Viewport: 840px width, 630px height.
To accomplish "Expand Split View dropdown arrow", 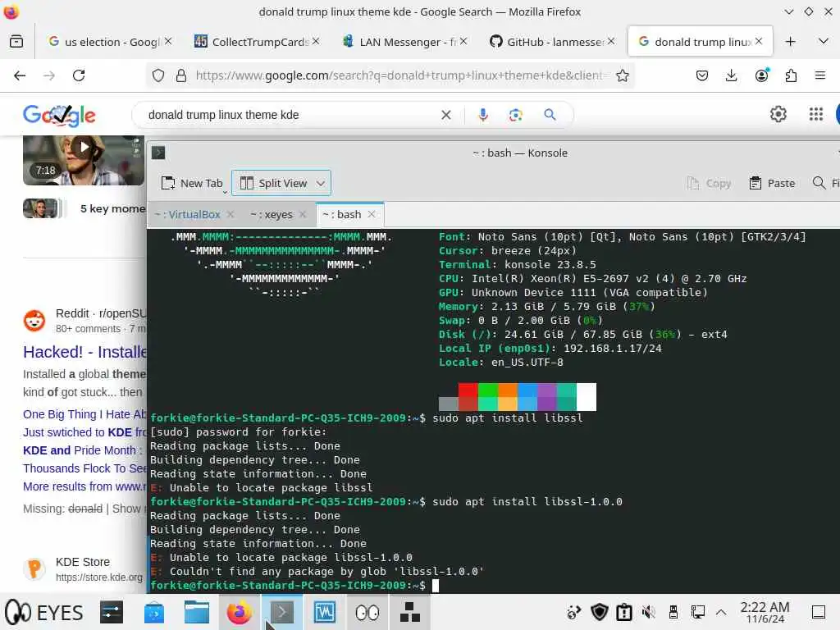I will (321, 183).
